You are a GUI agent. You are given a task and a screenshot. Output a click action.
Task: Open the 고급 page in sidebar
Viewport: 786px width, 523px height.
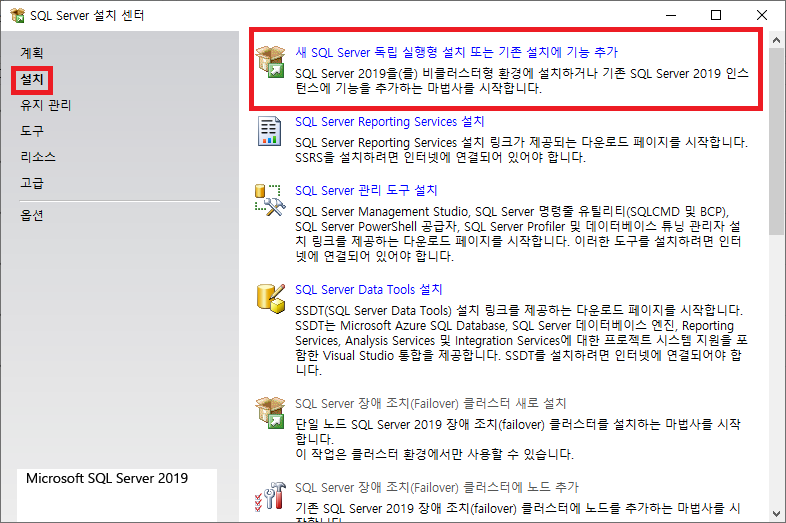[32, 183]
